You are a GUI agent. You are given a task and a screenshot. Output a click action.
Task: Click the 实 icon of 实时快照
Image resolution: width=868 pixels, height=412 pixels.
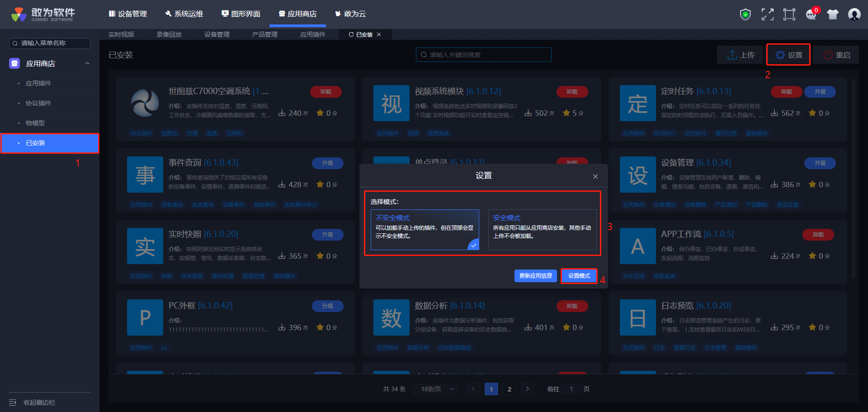pos(145,246)
